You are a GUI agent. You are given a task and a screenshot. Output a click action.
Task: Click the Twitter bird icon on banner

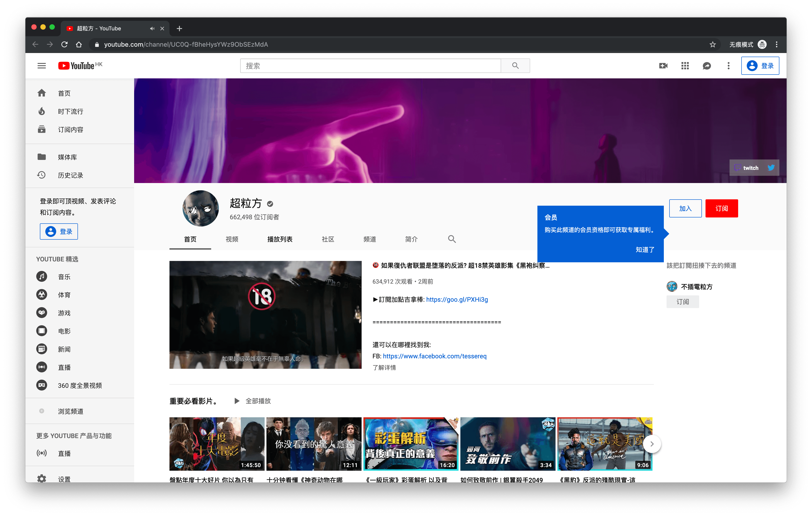pos(771,167)
